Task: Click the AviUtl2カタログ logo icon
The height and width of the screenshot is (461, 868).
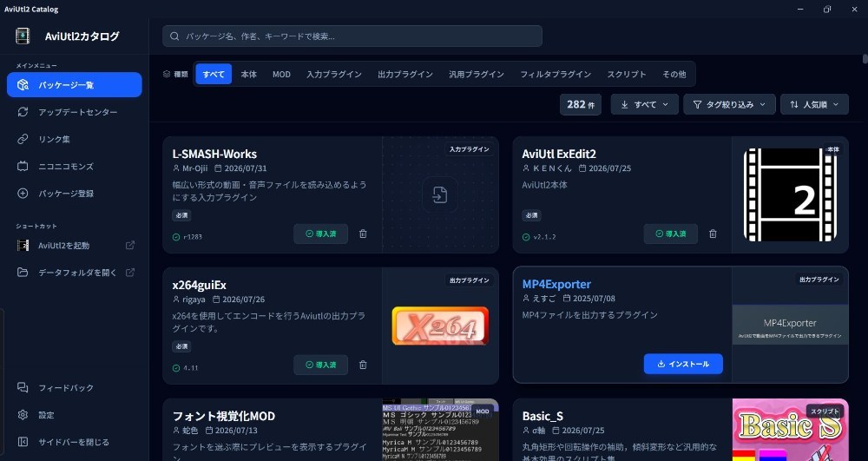Action: click(x=23, y=36)
